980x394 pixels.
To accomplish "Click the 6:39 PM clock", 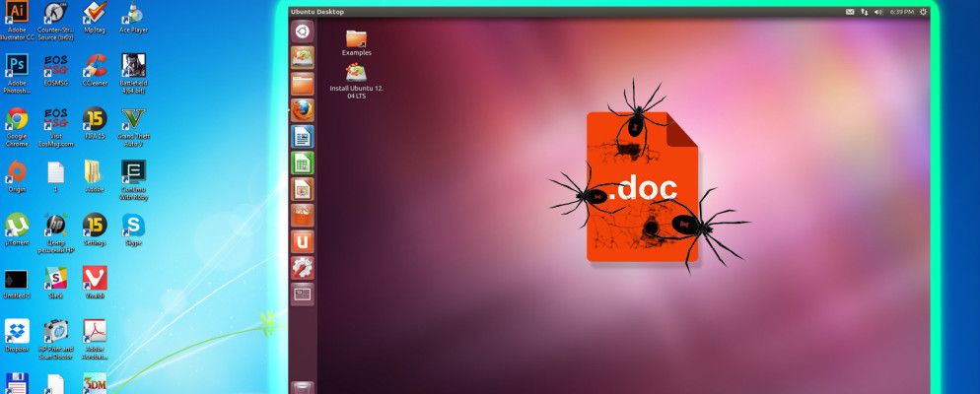I will [900, 12].
